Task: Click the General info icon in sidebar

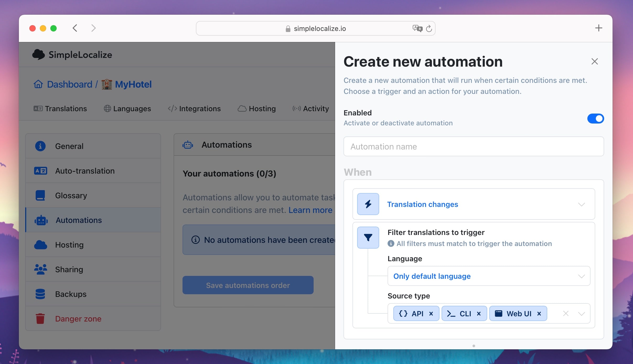Action: tap(40, 146)
